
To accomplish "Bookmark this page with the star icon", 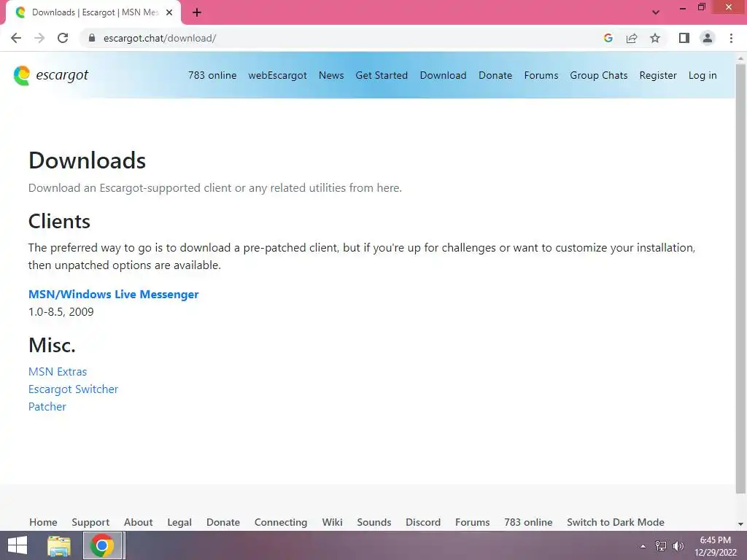I will pyautogui.click(x=655, y=38).
